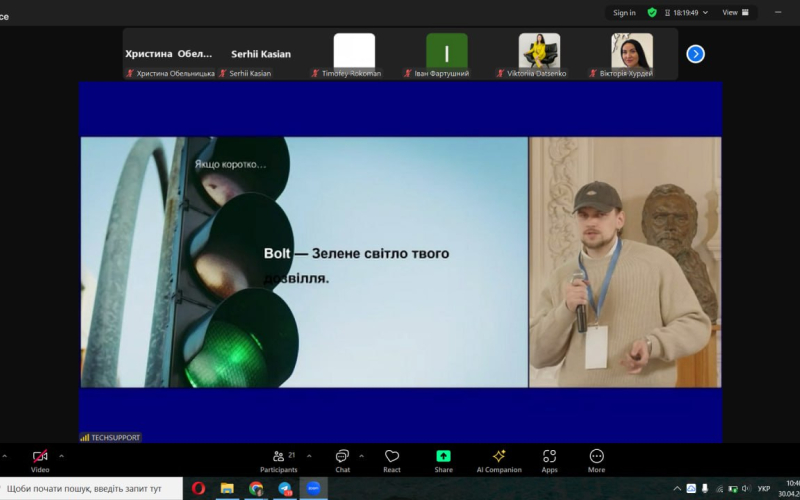800x500 pixels.
Task: Click the muted mic icon by Іван Фартушний
Action: pyautogui.click(x=408, y=73)
